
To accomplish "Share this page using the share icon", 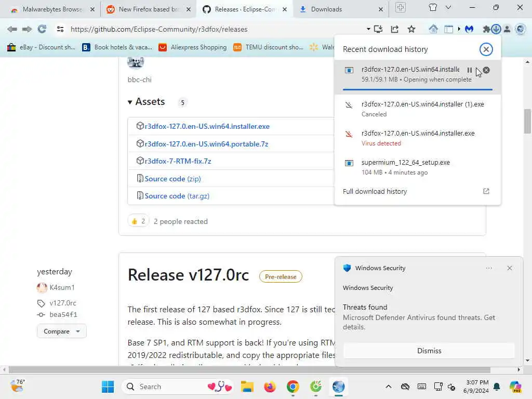I will click(395, 29).
